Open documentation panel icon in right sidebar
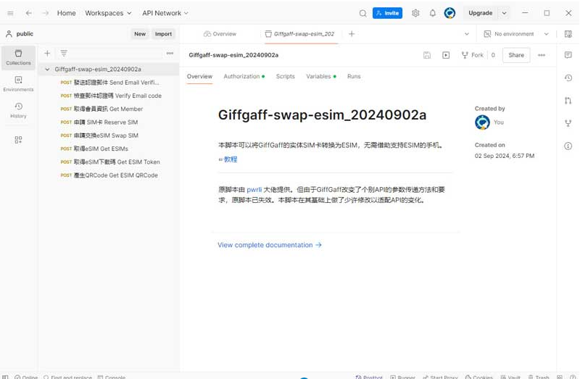The height and width of the screenshot is (379, 588). coord(568,55)
